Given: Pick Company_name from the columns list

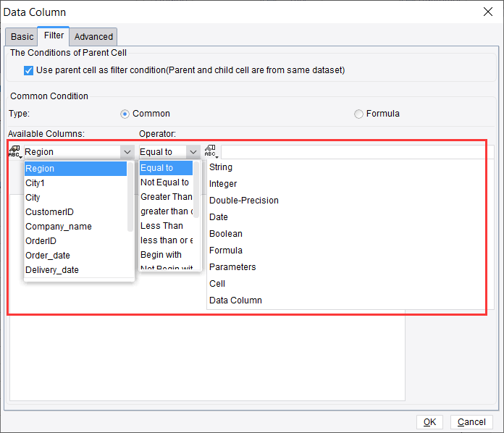Looking at the screenshot, I should point(75,227).
